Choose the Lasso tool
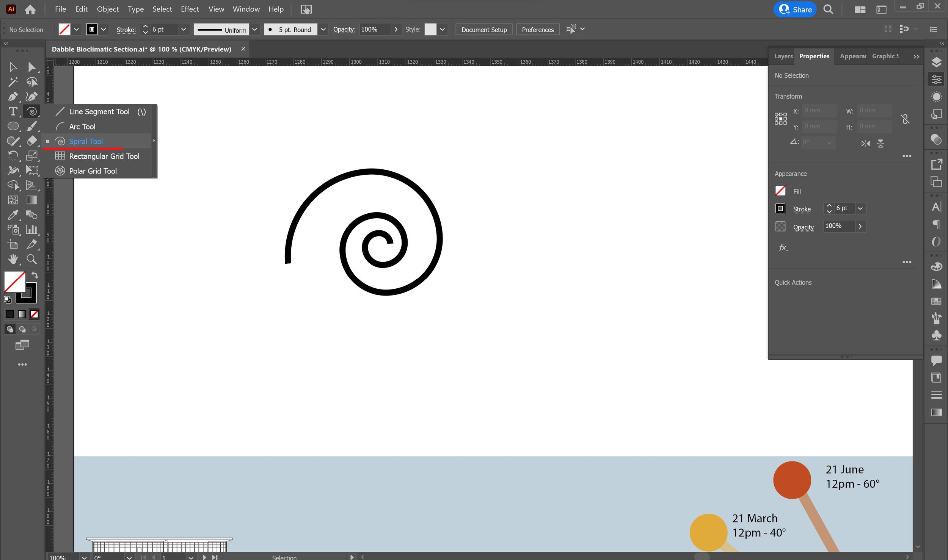 (32, 82)
